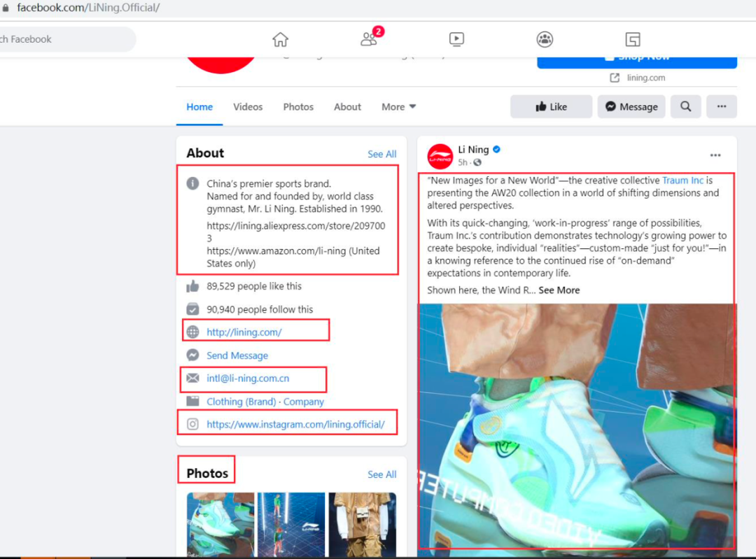Open page options three-dot button
Screen dimensions: 756x559
coord(721,106)
